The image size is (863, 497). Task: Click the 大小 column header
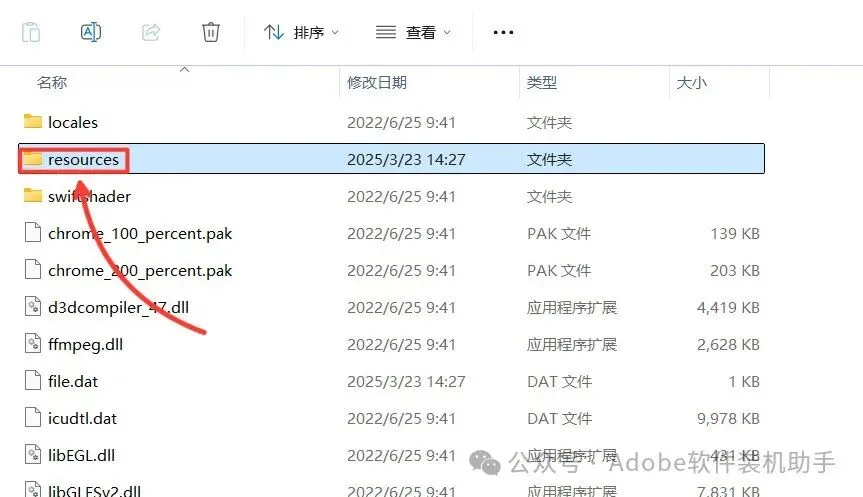[x=692, y=83]
